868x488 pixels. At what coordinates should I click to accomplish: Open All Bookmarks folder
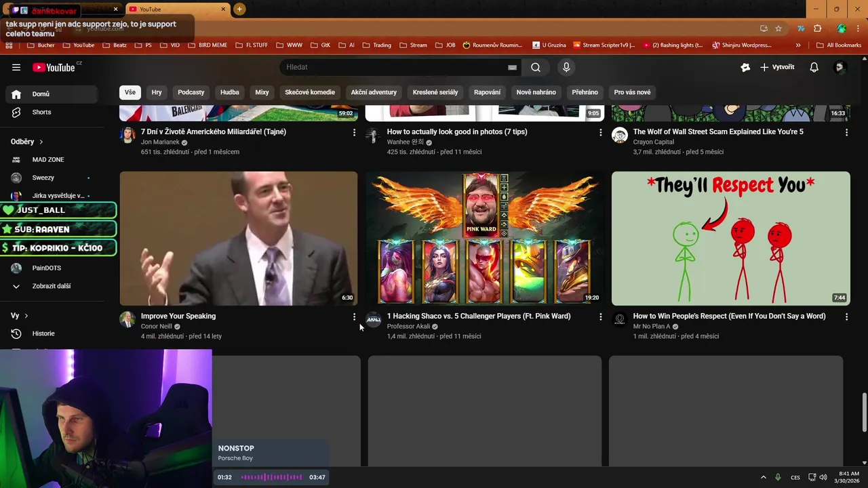(839, 45)
